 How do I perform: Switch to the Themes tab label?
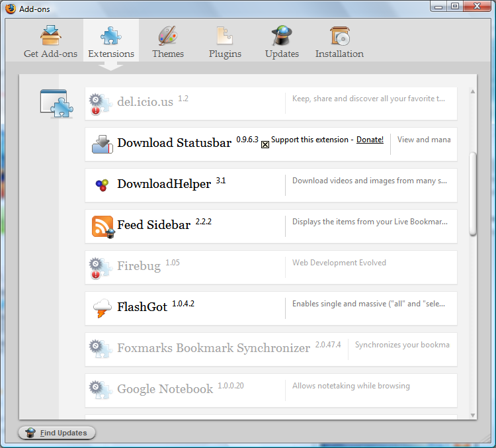[x=168, y=54]
